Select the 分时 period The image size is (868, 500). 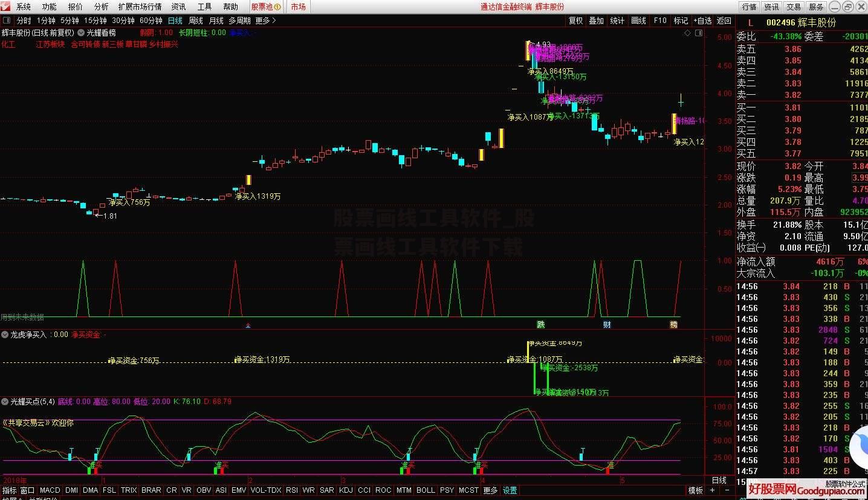coord(24,21)
